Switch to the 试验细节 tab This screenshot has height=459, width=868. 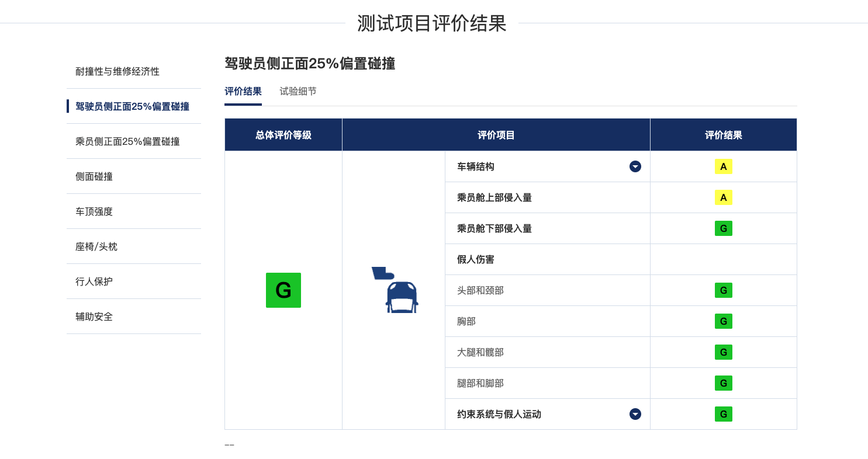298,92
